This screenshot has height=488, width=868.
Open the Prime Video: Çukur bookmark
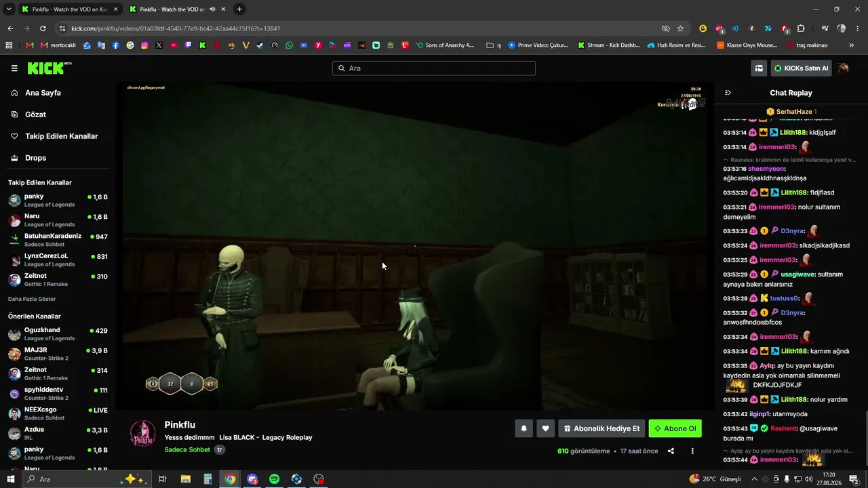538,45
